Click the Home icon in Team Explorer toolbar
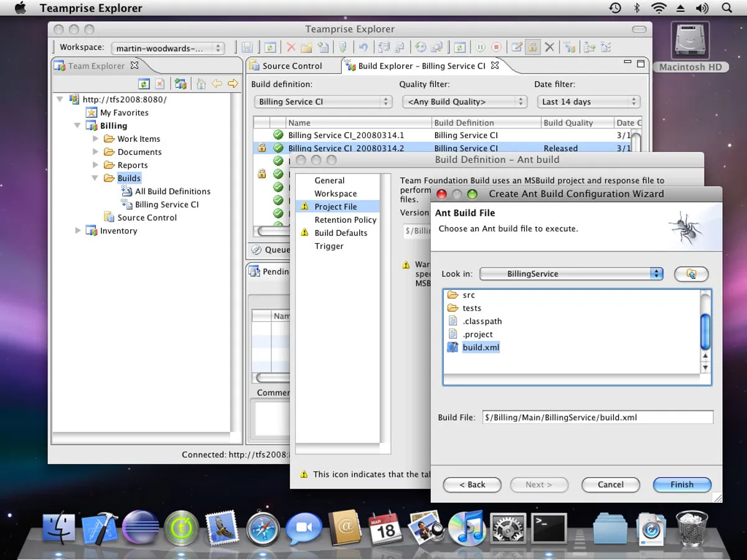This screenshot has height=560, width=747. point(200,84)
